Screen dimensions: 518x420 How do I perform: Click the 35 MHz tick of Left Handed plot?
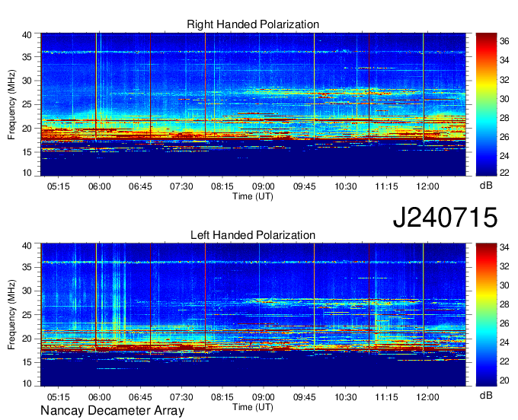point(27,267)
